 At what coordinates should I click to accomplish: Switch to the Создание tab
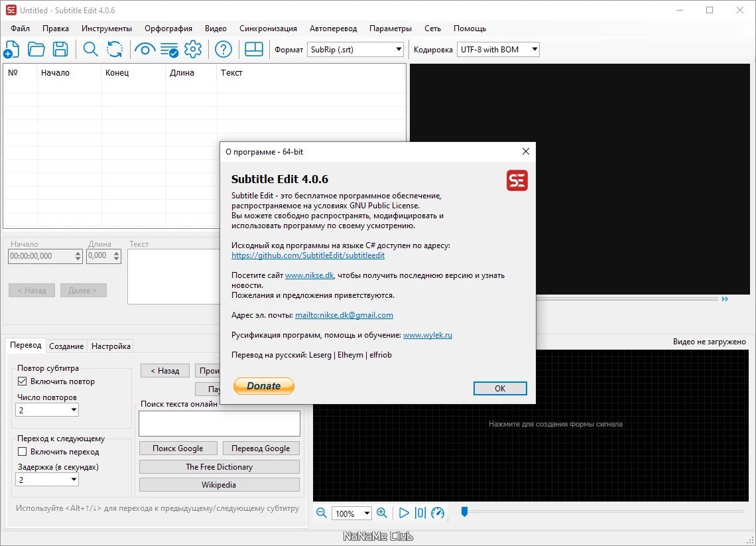[66, 346]
